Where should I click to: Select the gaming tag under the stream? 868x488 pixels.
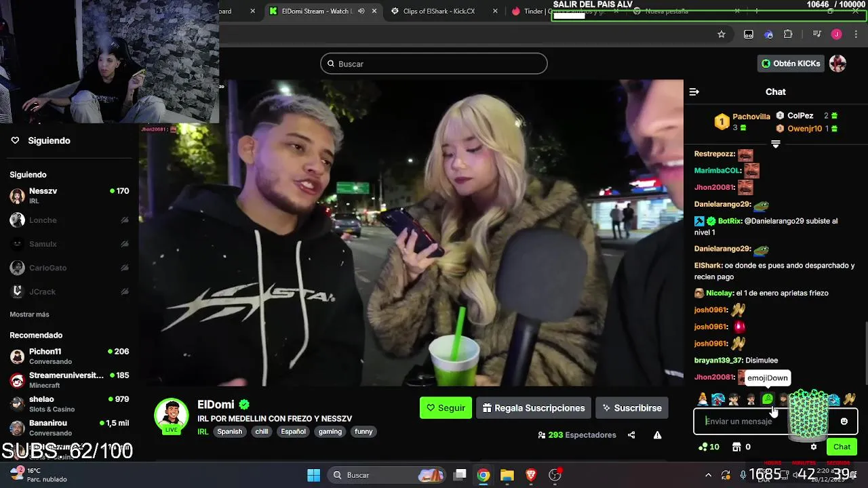(x=330, y=432)
